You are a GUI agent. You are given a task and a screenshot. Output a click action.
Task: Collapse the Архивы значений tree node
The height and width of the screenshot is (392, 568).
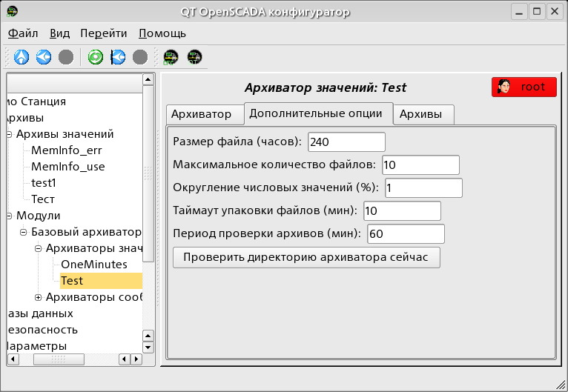(9, 134)
